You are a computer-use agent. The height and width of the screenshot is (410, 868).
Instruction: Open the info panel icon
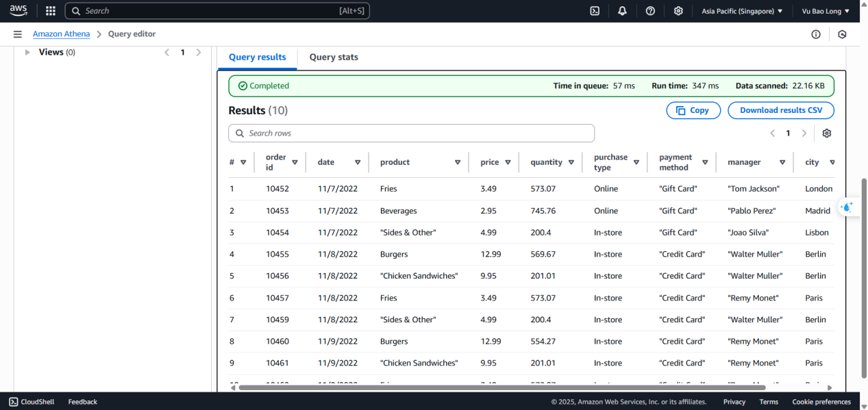coord(816,34)
